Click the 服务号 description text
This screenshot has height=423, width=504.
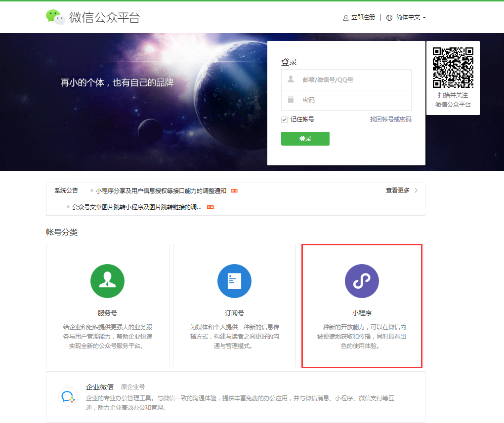[x=107, y=336]
